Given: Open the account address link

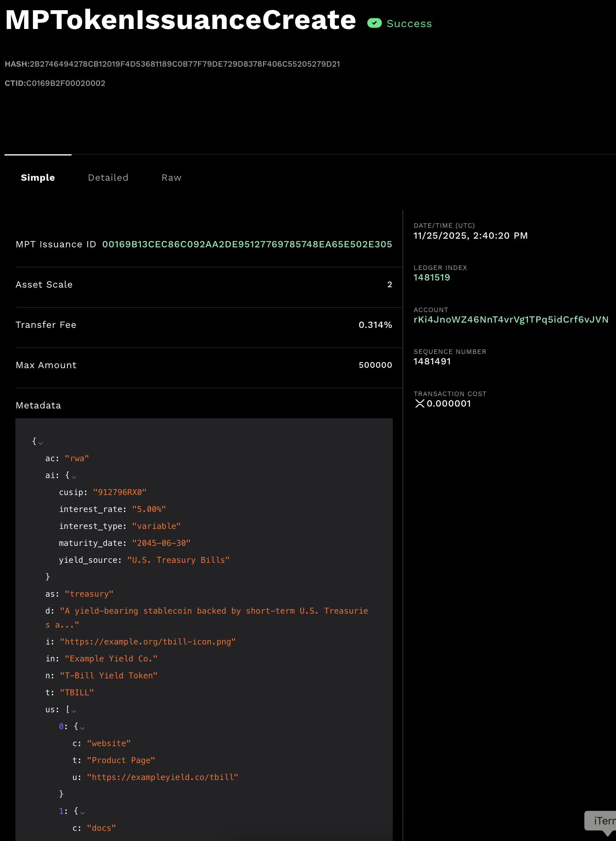Looking at the screenshot, I should pyautogui.click(x=511, y=320).
